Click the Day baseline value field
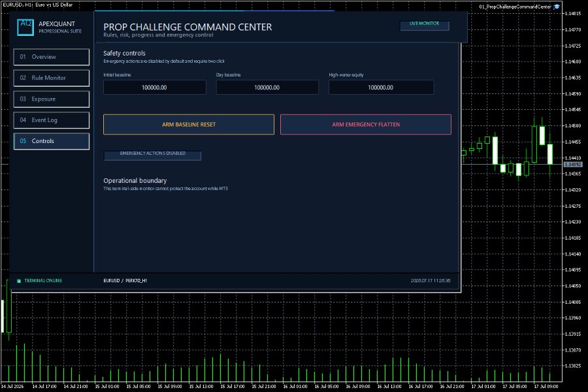The height and width of the screenshot is (392, 588). 267,88
